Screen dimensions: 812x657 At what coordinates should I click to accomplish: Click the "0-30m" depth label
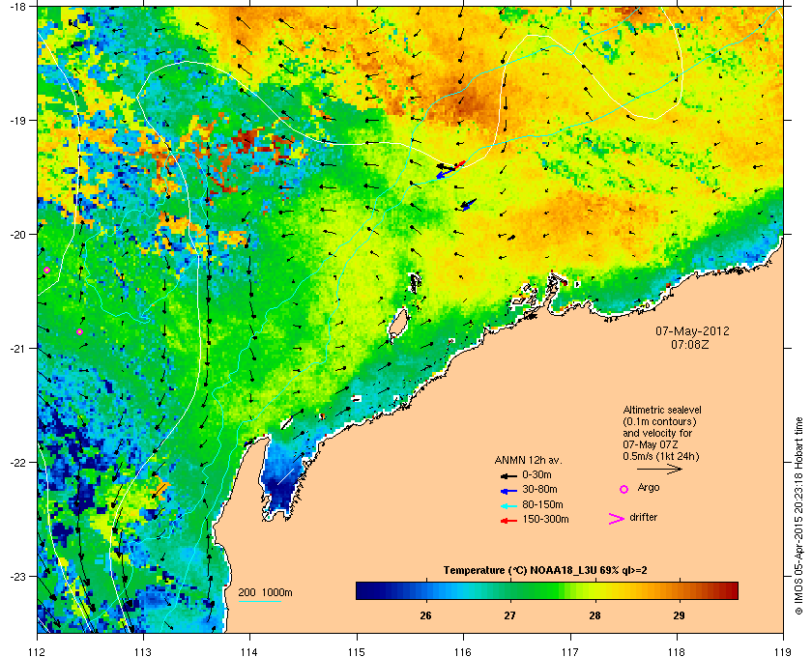click(x=536, y=474)
